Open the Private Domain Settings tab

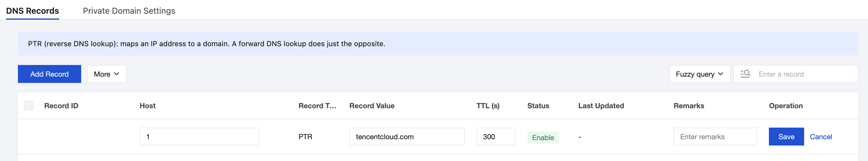(x=129, y=11)
